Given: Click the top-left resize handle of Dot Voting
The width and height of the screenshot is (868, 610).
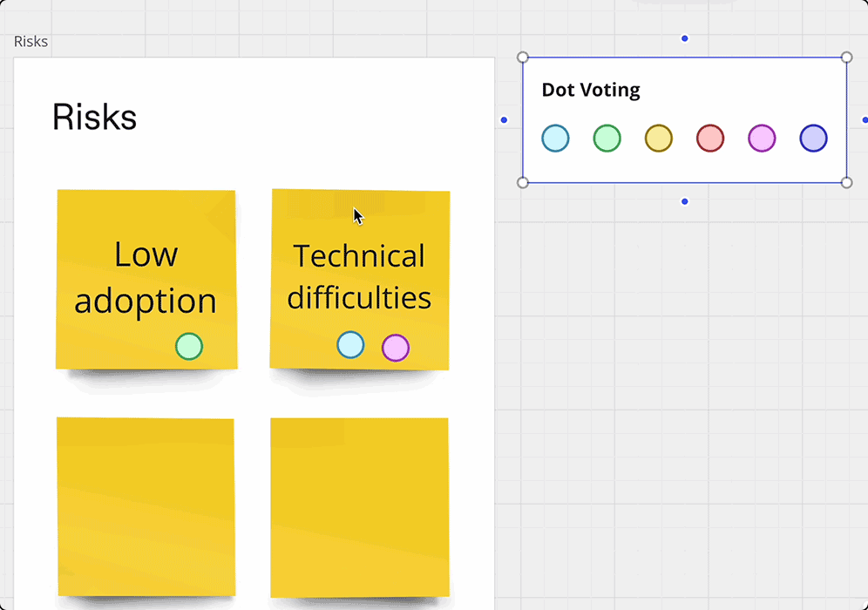Looking at the screenshot, I should pos(523,58).
